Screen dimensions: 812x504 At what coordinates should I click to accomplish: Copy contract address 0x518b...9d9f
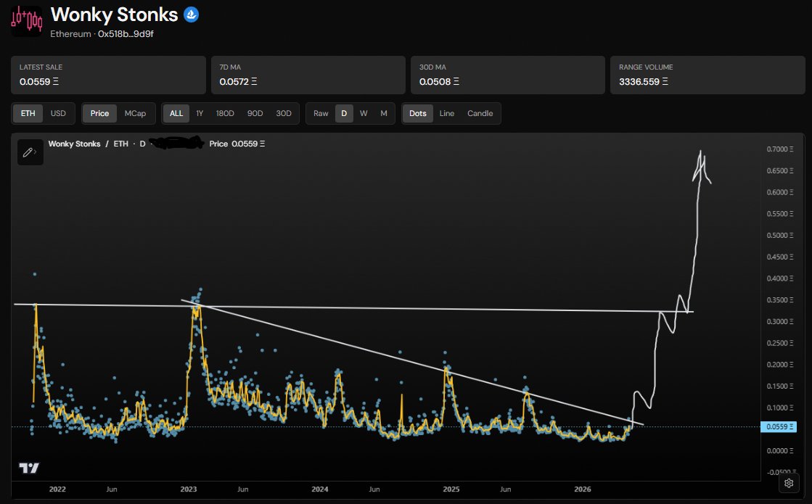tap(126, 34)
